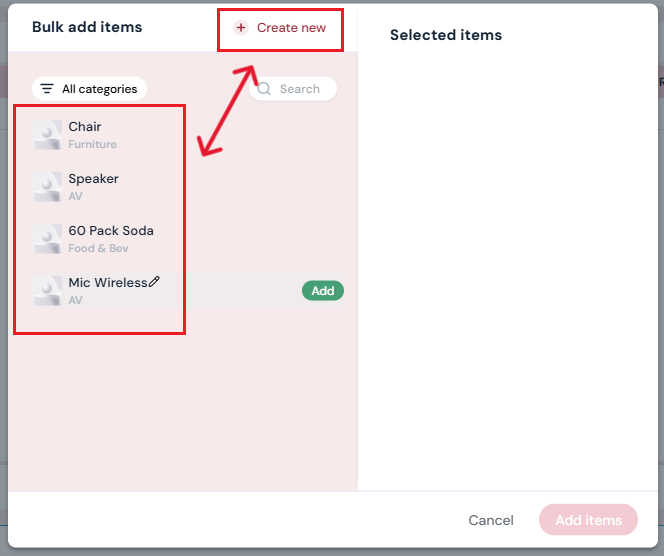Open the All categories filter dropdown
Viewport: 664px width, 556px height.
click(89, 89)
